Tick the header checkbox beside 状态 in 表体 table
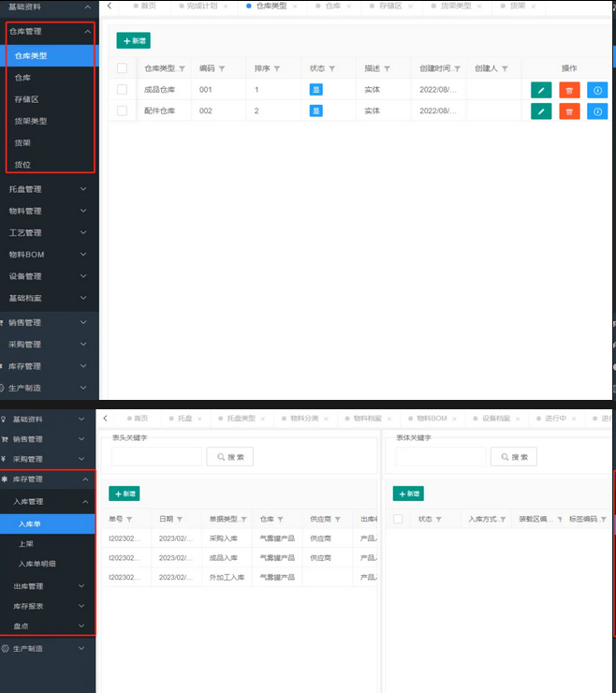This screenshot has width=616, height=693. coord(398,519)
